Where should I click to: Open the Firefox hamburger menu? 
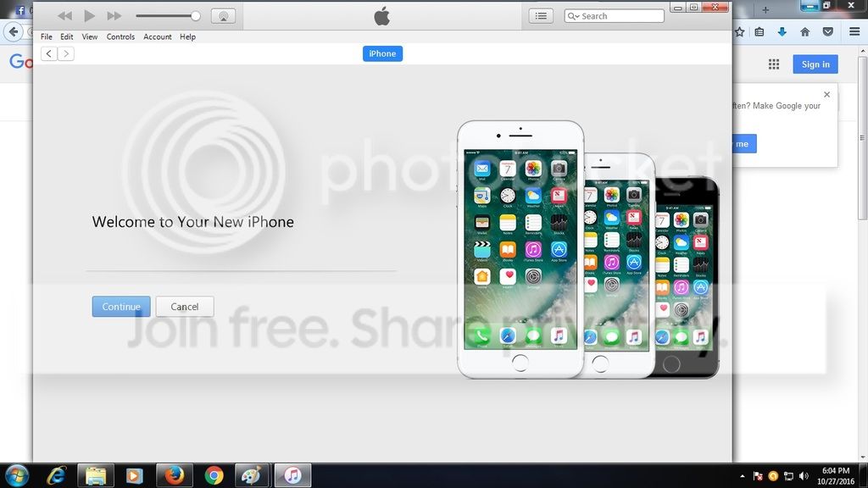click(x=851, y=32)
